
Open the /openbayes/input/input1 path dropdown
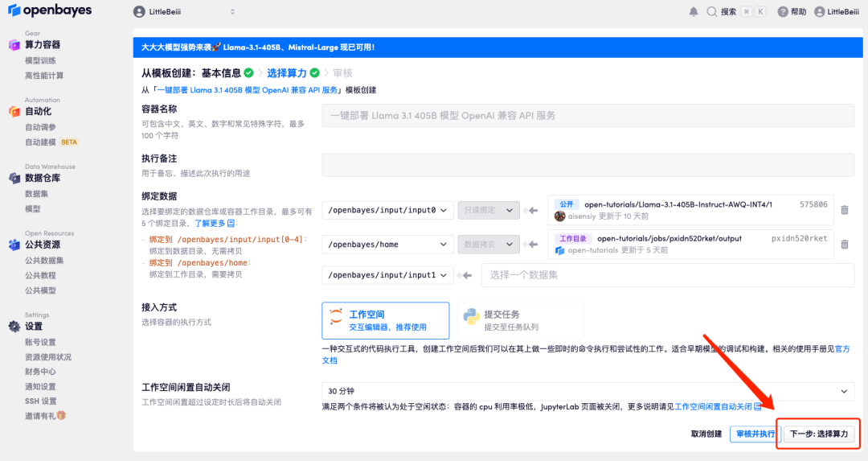click(387, 275)
